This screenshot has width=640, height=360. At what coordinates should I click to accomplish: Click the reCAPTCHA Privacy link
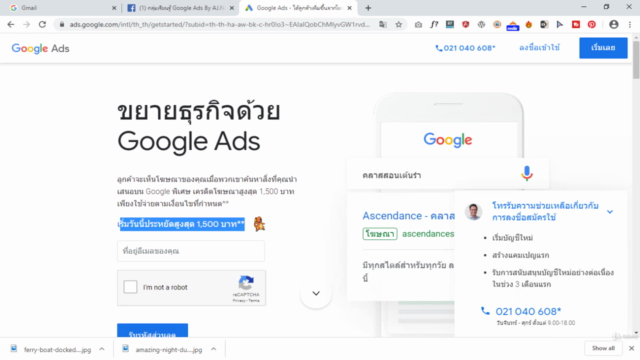(239, 301)
